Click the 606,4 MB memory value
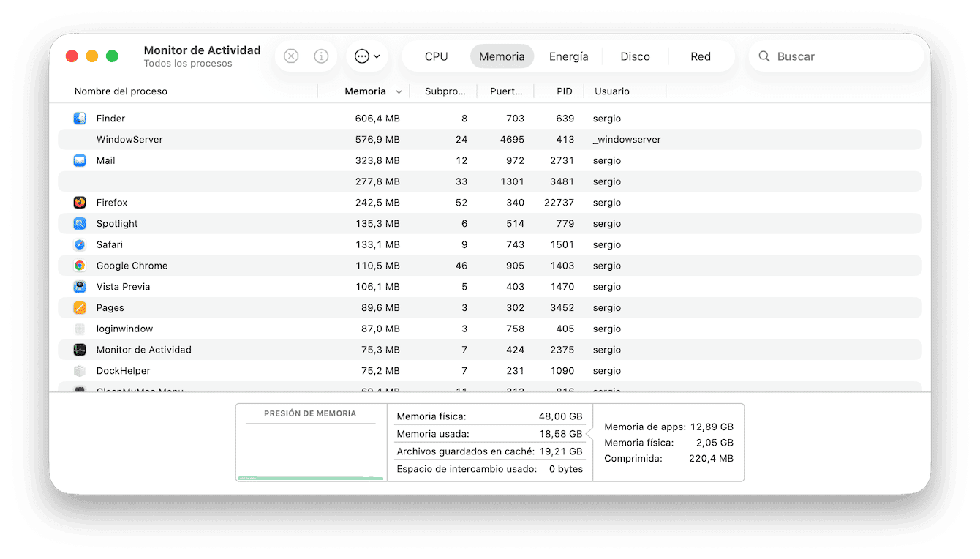Screen dimensions: 980x559 click(377, 119)
